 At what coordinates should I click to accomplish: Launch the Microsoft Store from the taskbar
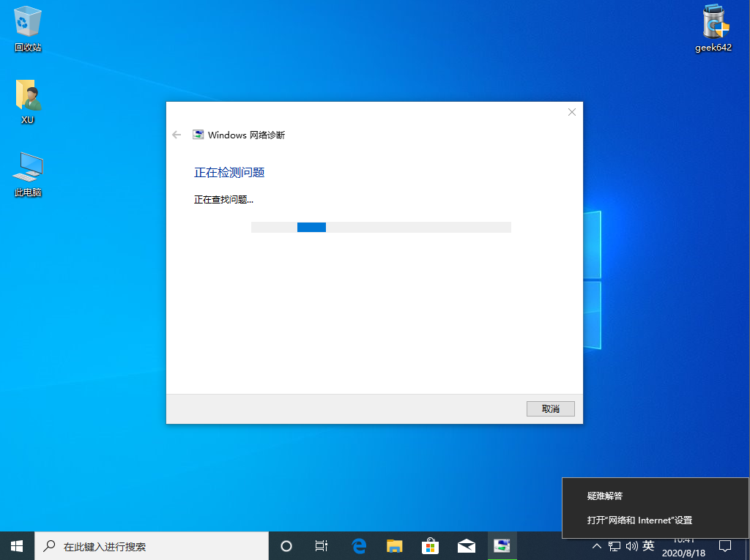tap(430, 545)
